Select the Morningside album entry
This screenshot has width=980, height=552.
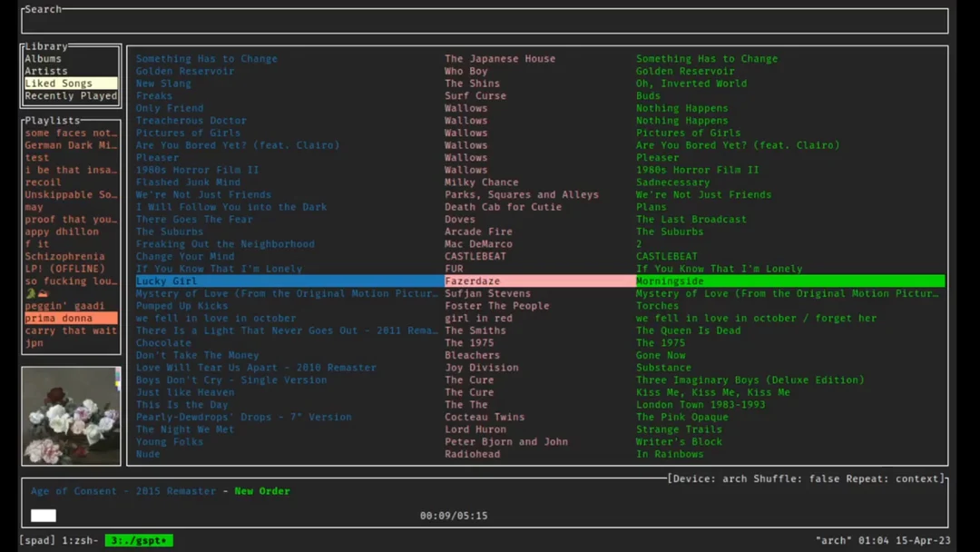pos(671,281)
